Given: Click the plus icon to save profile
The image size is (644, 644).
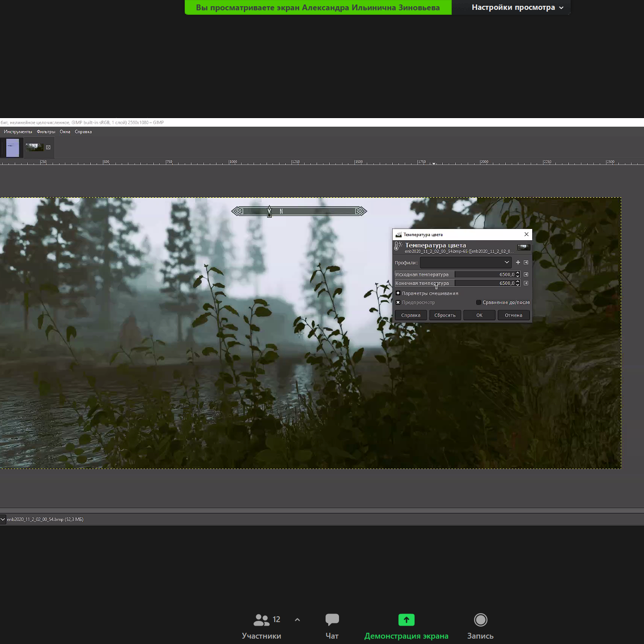Looking at the screenshot, I should [518, 263].
